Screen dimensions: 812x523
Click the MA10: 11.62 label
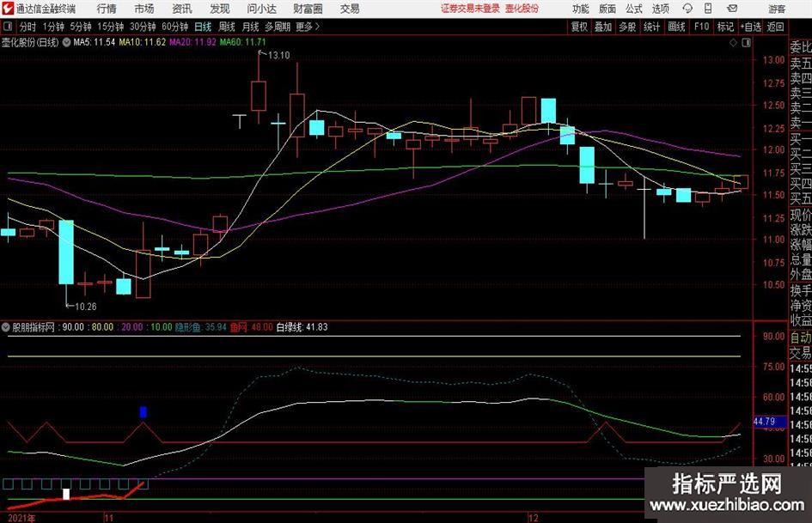click(x=143, y=42)
